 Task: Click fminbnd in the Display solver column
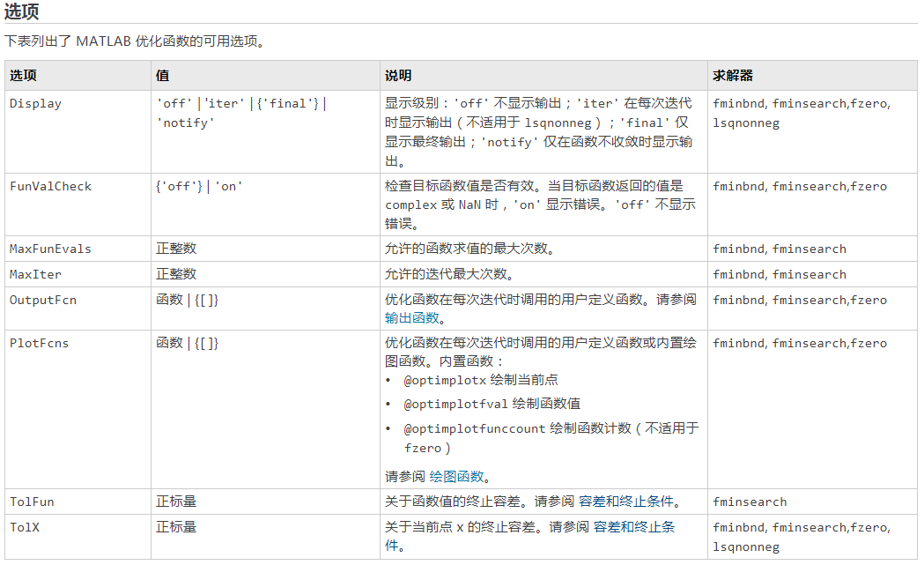tap(737, 103)
